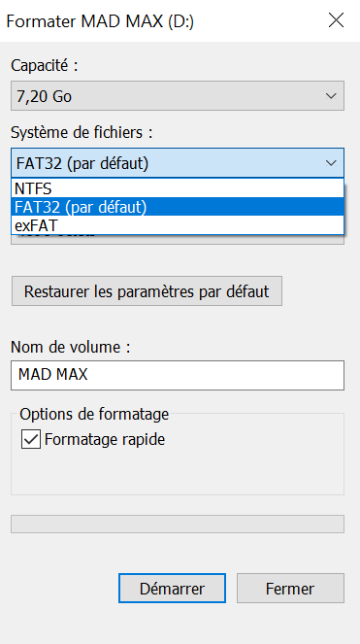The image size is (360, 644).
Task: Click the Fermer button
Action: pyautogui.click(x=290, y=588)
